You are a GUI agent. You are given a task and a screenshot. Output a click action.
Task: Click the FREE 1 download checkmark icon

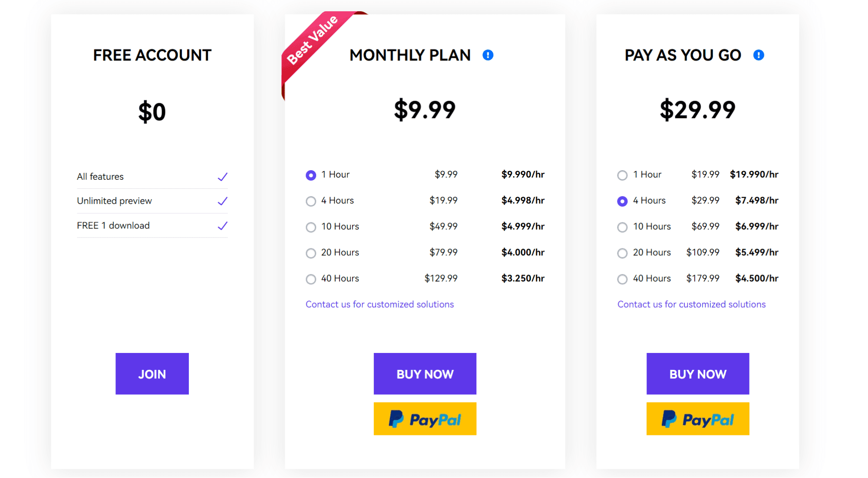[222, 226]
